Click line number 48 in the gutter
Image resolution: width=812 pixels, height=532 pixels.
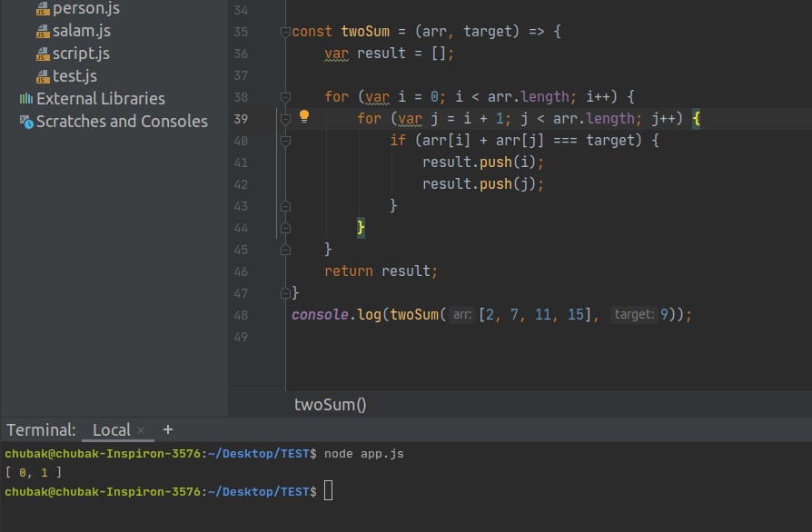(241, 315)
